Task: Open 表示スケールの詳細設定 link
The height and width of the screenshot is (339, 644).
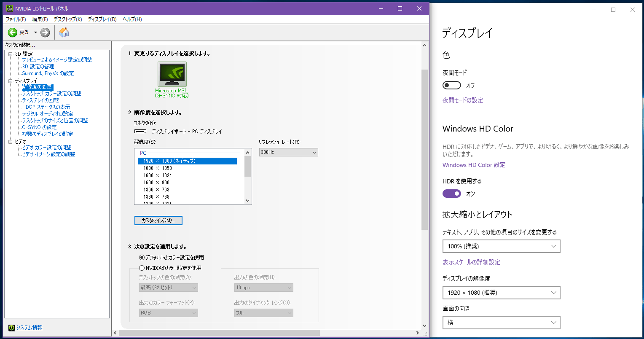Action: (x=471, y=262)
